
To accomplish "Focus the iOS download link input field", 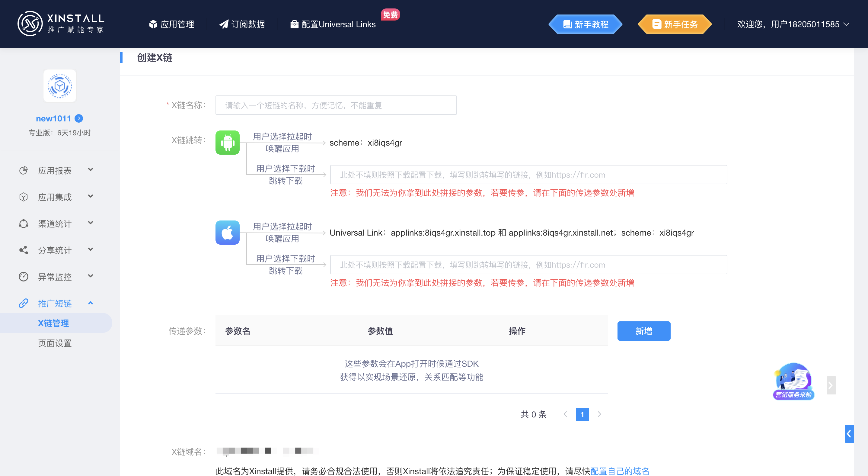I will click(x=528, y=265).
